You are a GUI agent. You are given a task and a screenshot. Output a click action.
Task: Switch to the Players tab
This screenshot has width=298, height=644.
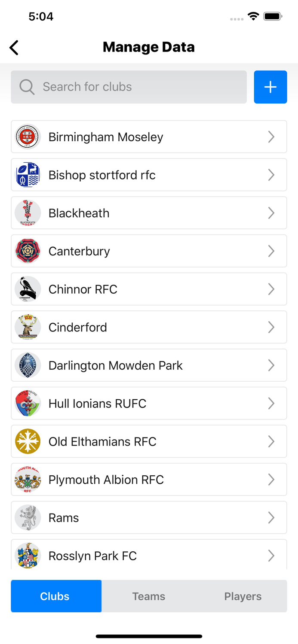click(x=243, y=596)
